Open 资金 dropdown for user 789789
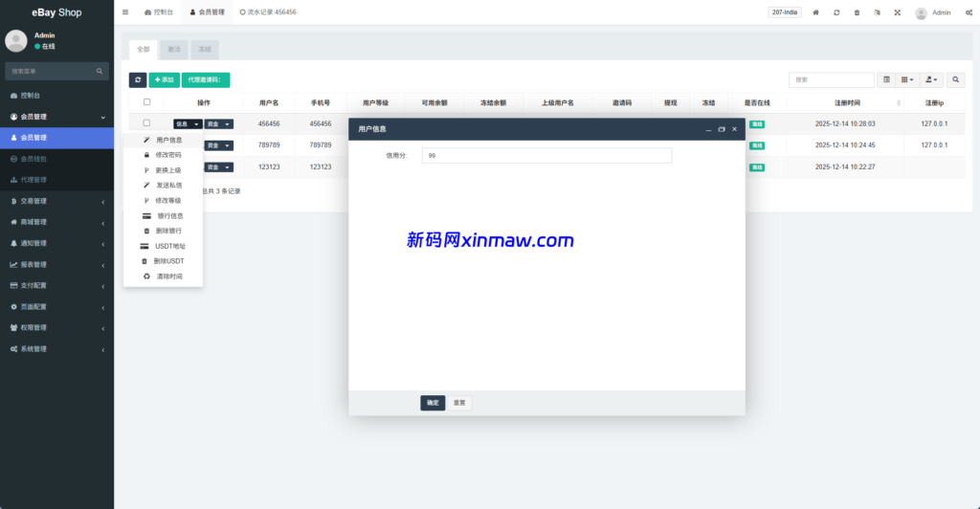Image resolution: width=980 pixels, height=509 pixels. click(x=219, y=145)
